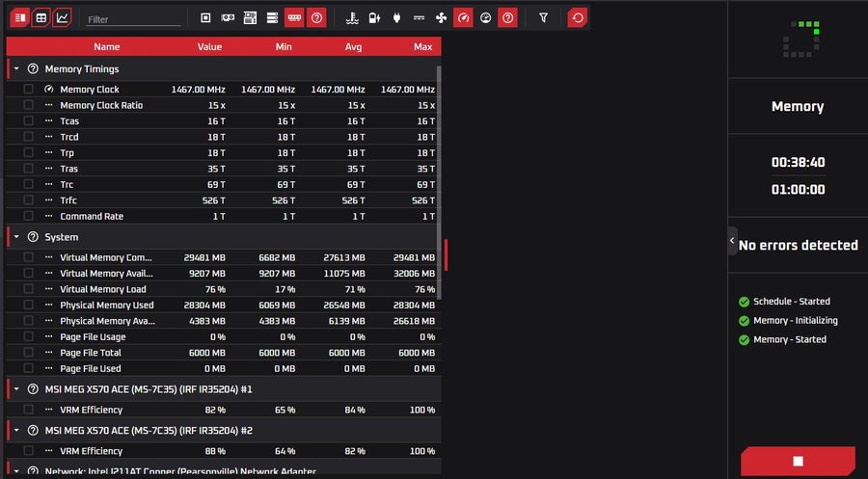Image resolution: width=868 pixels, height=479 pixels.
Task: Click the Physical Memory Ava... row label
Action: 108,321
